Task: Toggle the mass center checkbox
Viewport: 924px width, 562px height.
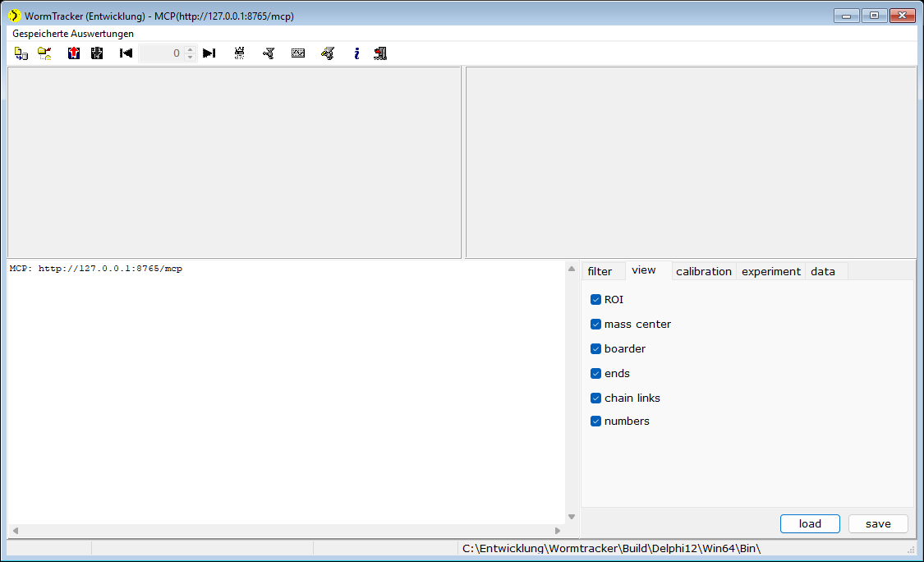Action: [x=595, y=325]
